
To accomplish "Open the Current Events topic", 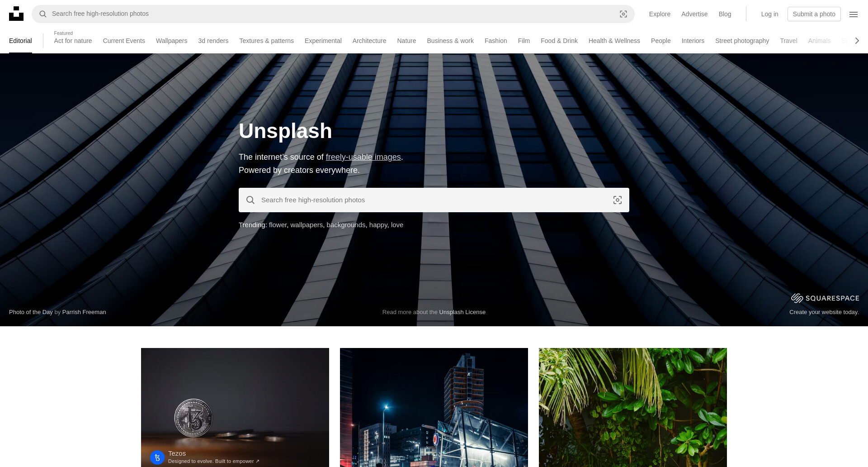I will [x=124, y=41].
